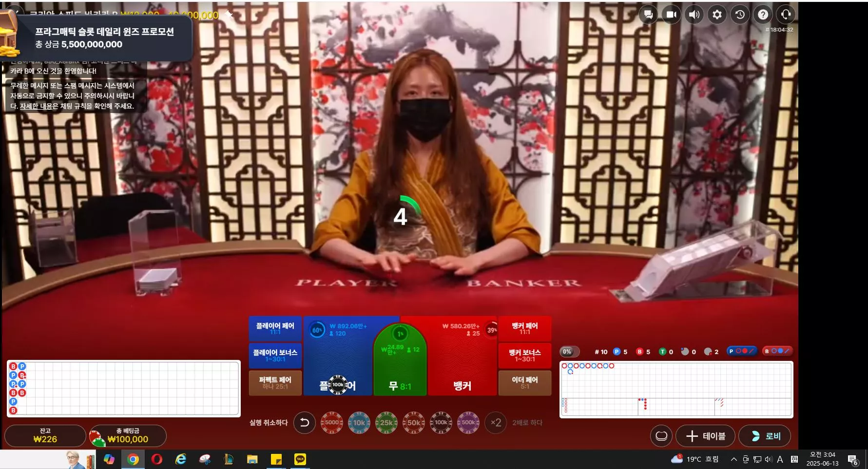Toggle the video camera stream icon

point(671,15)
